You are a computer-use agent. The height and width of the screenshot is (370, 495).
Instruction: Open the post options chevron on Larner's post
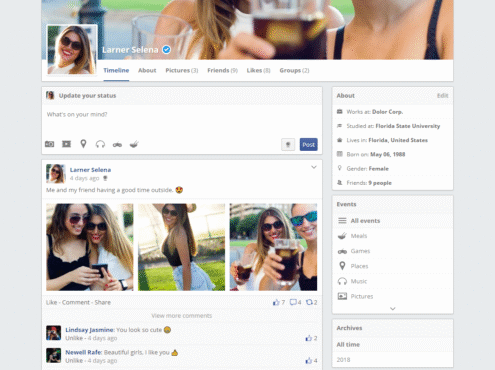click(x=314, y=167)
